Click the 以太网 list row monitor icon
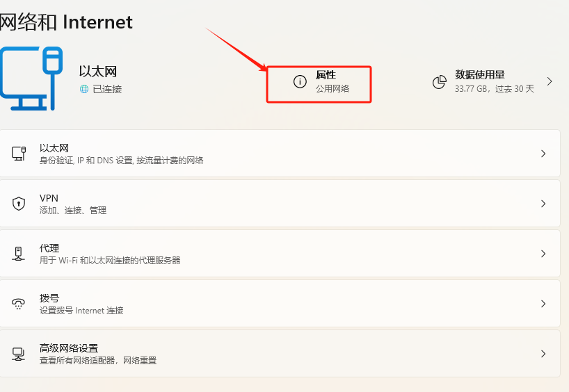The width and height of the screenshot is (569, 392). 19,154
